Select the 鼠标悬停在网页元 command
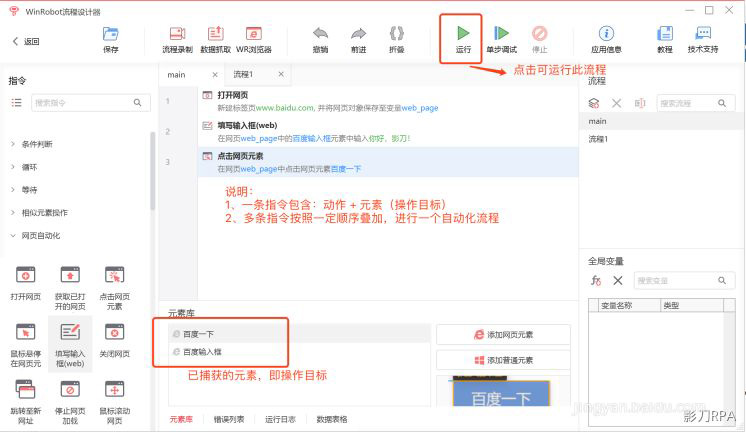The height and width of the screenshot is (432, 746). coord(26,345)
